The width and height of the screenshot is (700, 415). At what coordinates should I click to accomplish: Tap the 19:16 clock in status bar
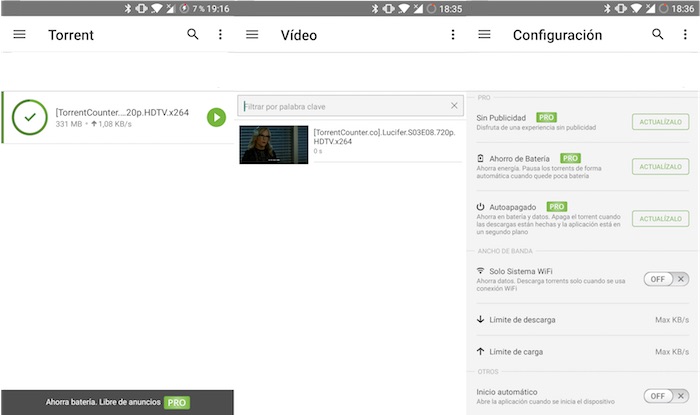click(218, 8)
